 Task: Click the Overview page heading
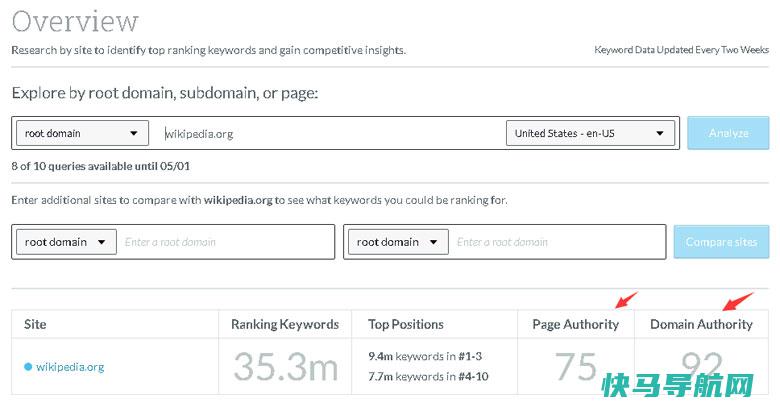[x=75, y=22]
